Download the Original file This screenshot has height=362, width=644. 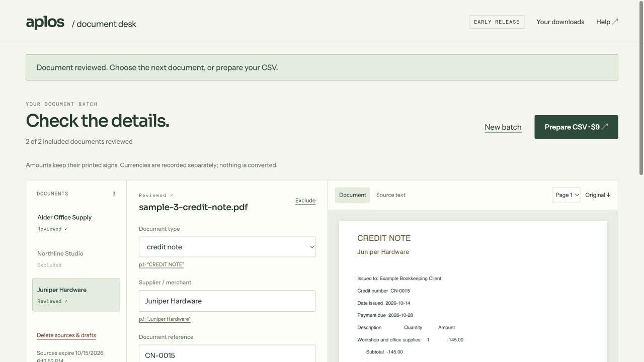coord(598,195)
